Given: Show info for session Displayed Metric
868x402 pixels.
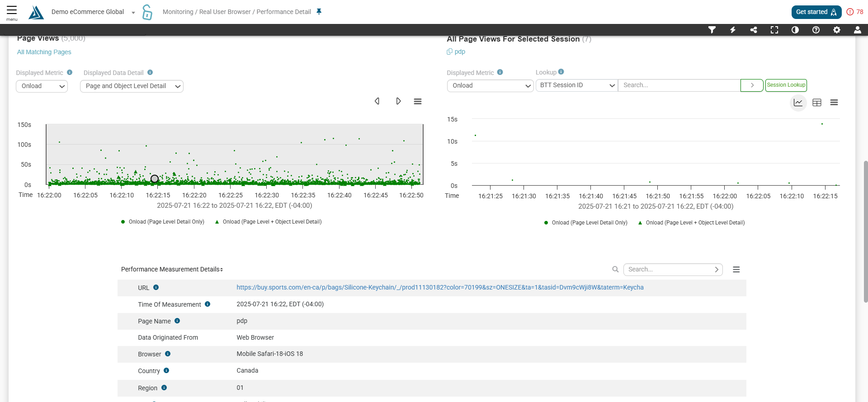Looking at the screenshot, I should [500, 72].
